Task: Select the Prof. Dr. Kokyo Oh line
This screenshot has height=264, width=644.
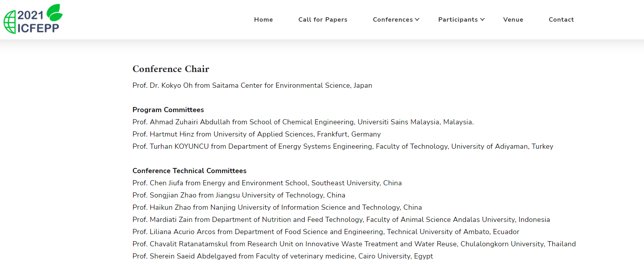Action: pyautogui.click(x=252, y=85)
